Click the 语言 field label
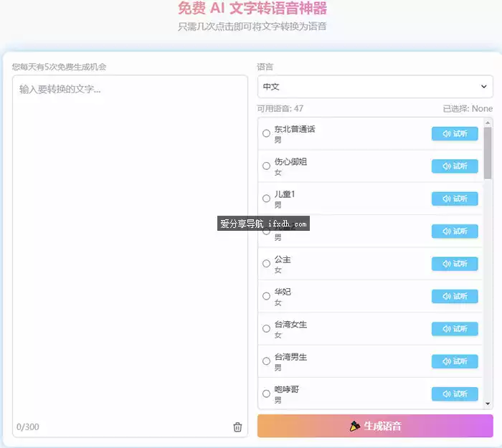This screenshot has width=502, height=448. (265, 67)
